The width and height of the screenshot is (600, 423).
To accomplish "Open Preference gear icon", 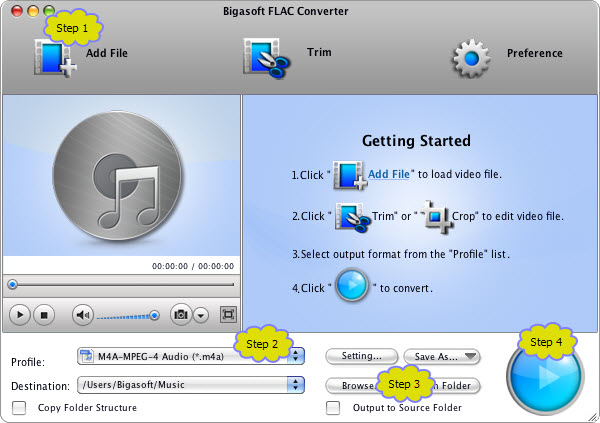I will (x=471, y=58).
